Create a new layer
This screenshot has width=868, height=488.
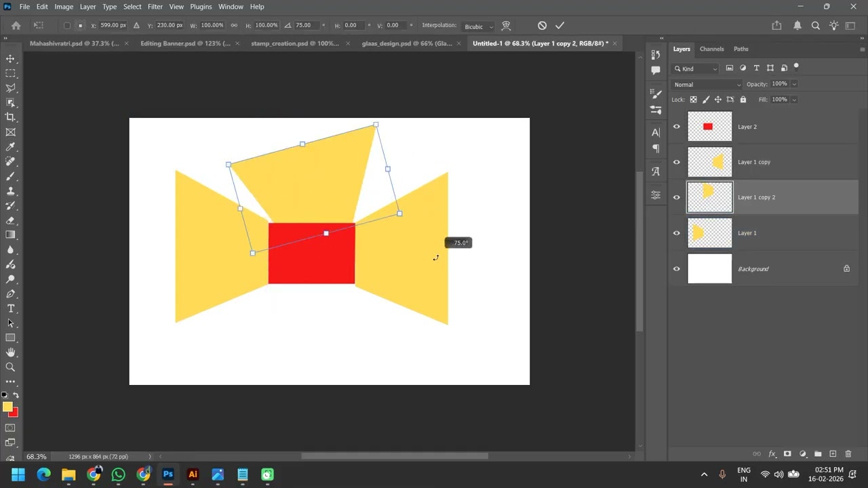point(833,453)
